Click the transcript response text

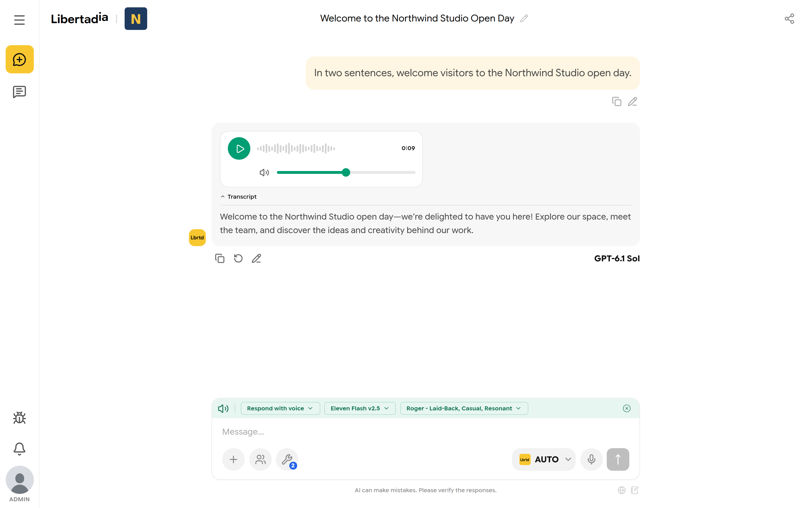pyautogui.click(x=425, y=224)
